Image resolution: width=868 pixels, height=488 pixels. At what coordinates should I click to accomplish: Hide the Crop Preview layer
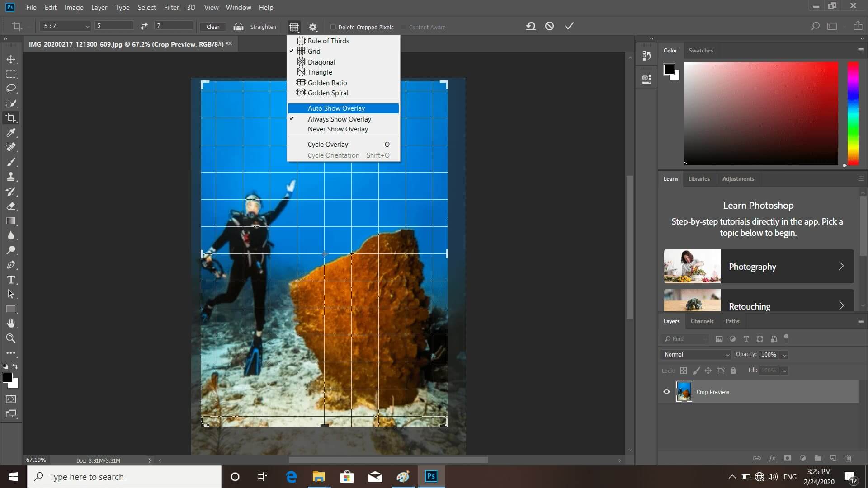[x=666, y=392]
